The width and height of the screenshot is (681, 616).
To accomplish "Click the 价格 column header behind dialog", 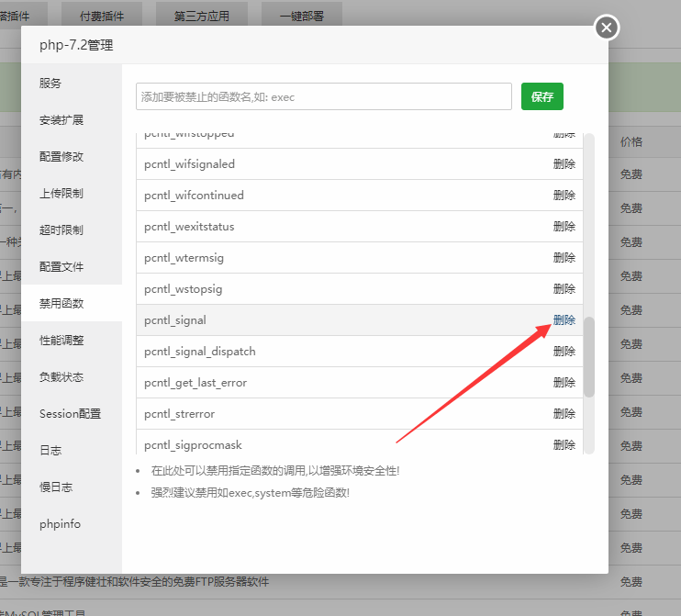I will (631, 142).
